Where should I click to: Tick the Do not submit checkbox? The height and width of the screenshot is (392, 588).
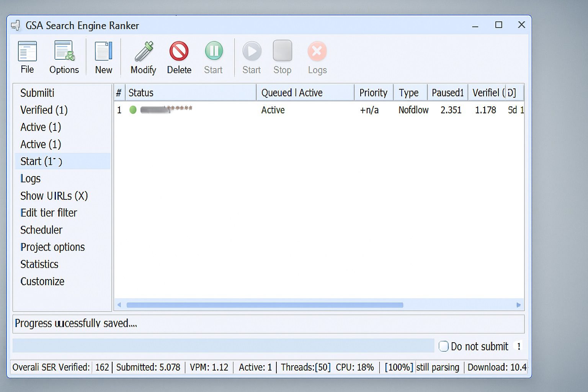[443, 346]
